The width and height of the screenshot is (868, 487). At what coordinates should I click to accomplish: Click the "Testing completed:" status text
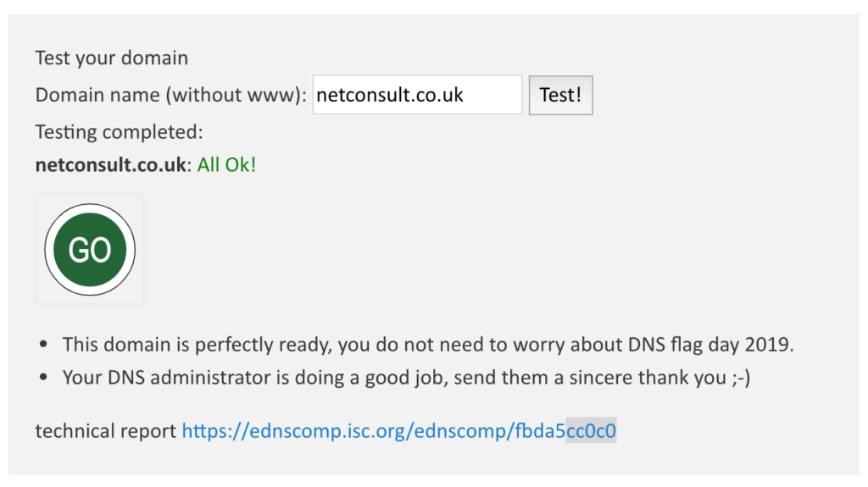(119, 132)
